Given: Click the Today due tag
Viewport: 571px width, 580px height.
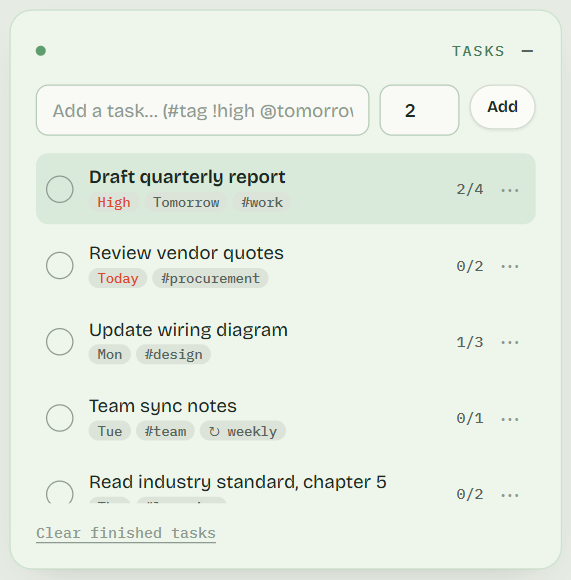Looking at the screenshot, I should (118, 278).
